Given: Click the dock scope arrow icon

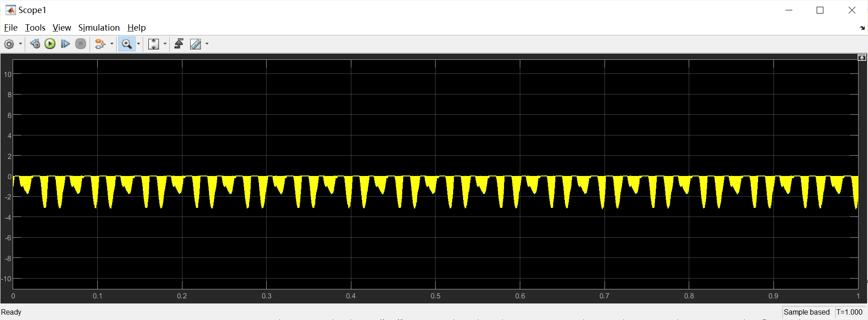Looking at the screenshot, I should 862,28.
